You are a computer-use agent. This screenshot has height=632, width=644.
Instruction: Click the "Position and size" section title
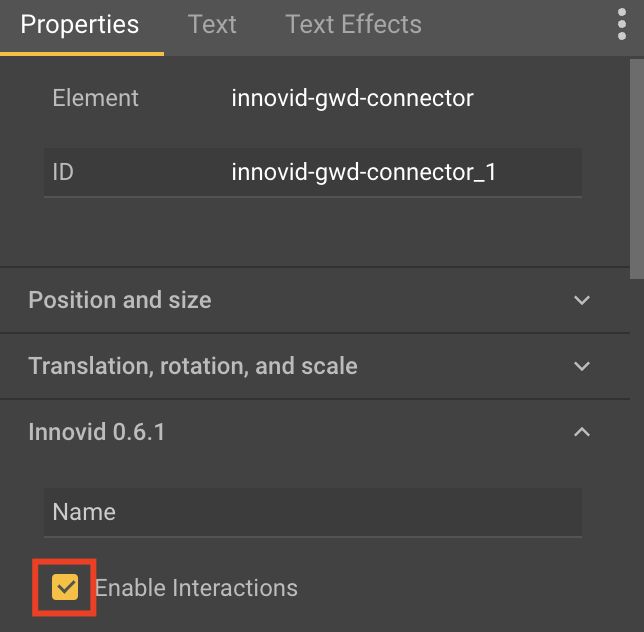tap(120, 300)
